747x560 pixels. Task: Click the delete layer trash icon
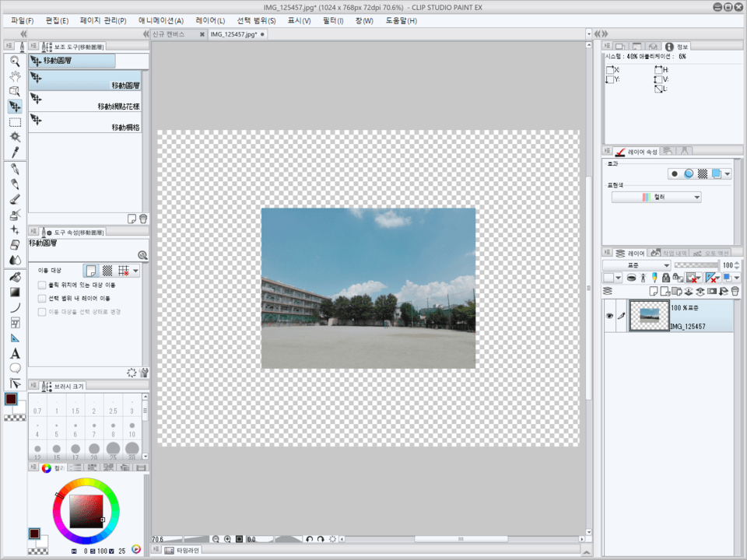tap(735, 291)
